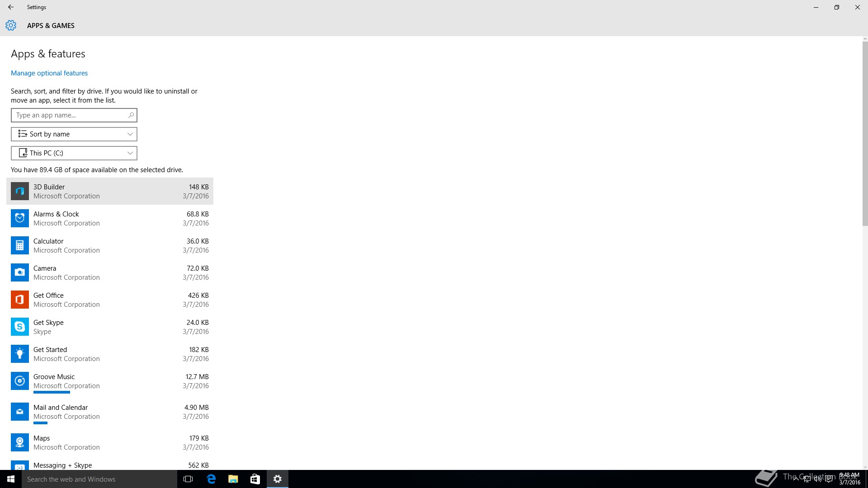Screen dimensions: 868x488
Task: Launch Microsoft Edge from the taskbar
Action: (211, 479)
